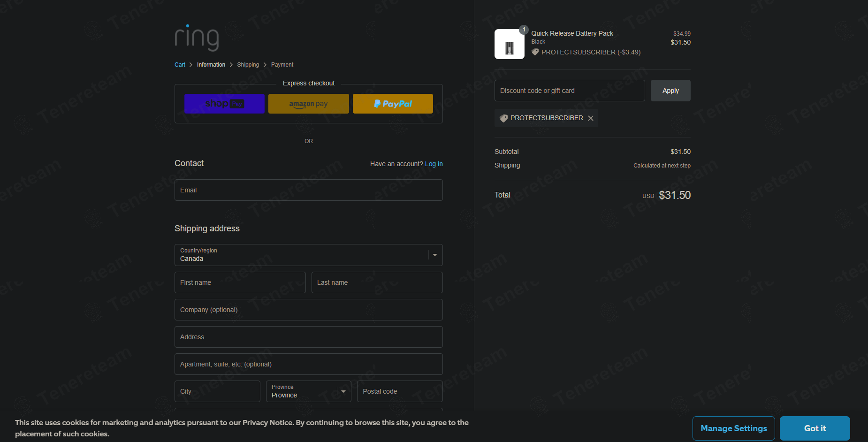Select the Shipping breadcrumb step
Viewport: 868px width, 442px height.
(248, 65)
